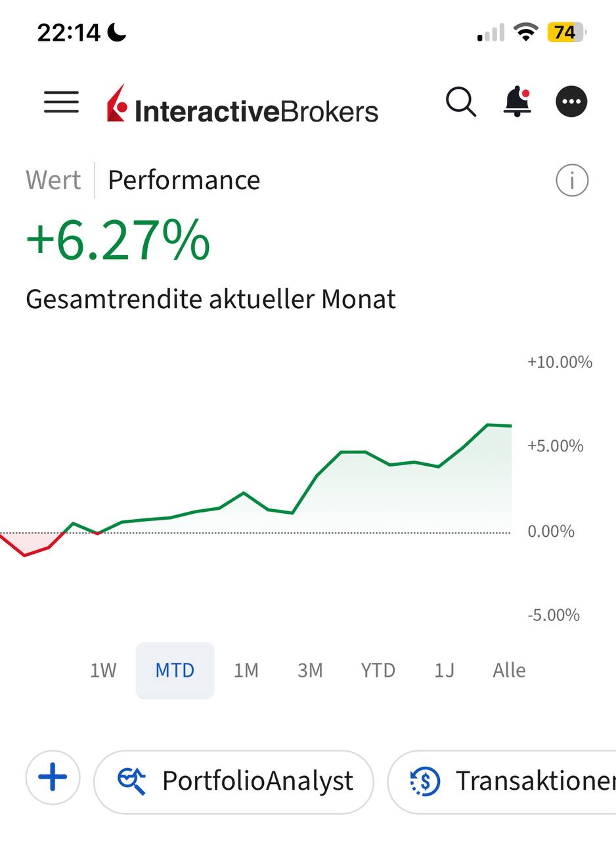This screenshot has width=616, height=841.
Task: Switch chart range to 3M
Action: [x=310, y=670]
